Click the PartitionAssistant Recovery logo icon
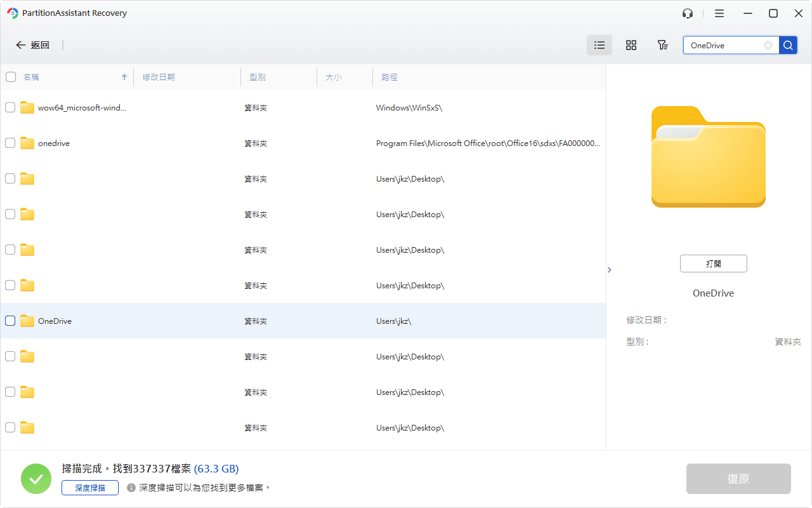The height and width of the screenshot is (508, 812). 12,13
